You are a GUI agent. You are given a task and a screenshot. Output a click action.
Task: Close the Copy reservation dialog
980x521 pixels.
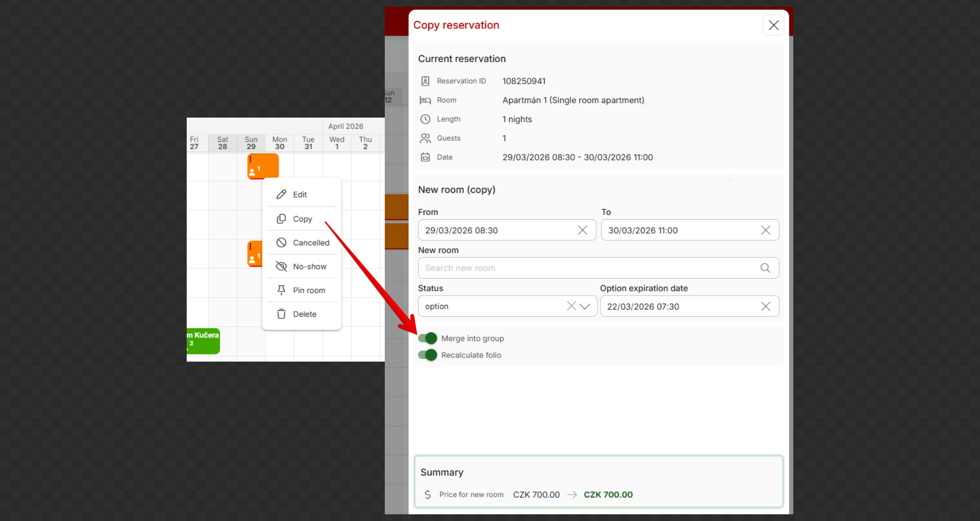773,25
